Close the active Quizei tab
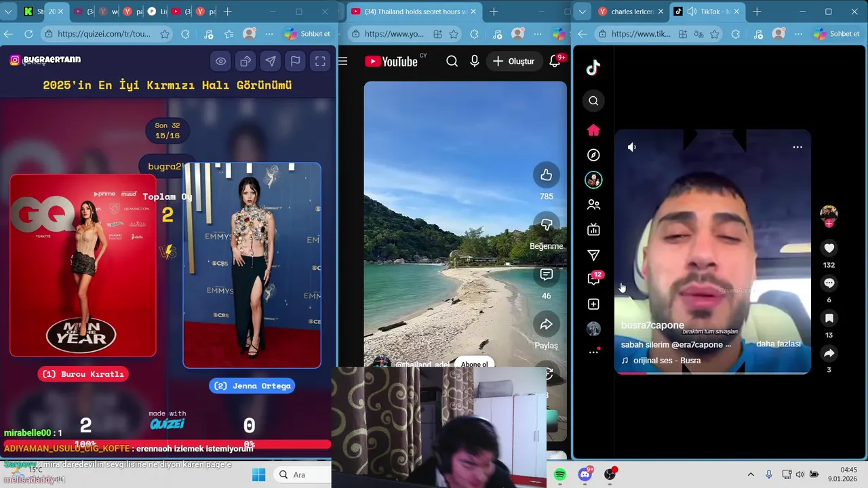 pyautogui.click(x=60, y=12)
